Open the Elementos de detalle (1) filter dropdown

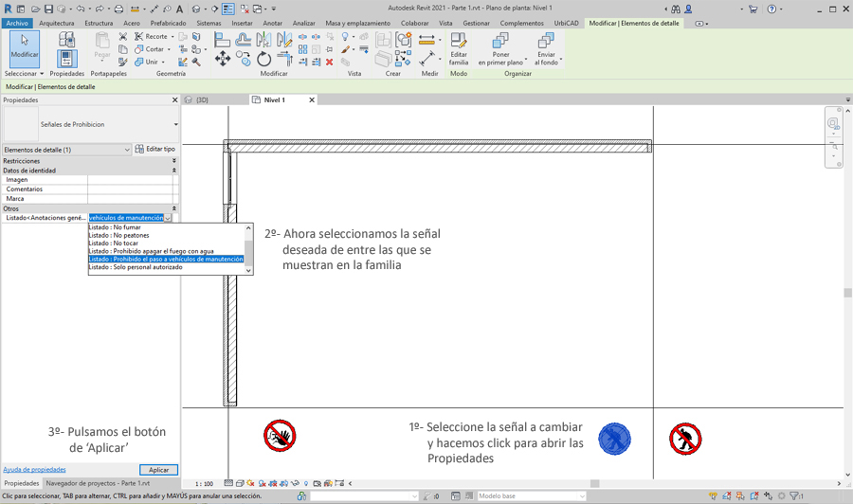[x=127, y=150]
